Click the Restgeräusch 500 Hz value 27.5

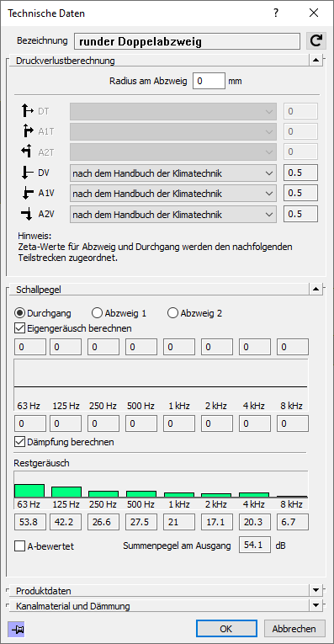pos(141,523)
